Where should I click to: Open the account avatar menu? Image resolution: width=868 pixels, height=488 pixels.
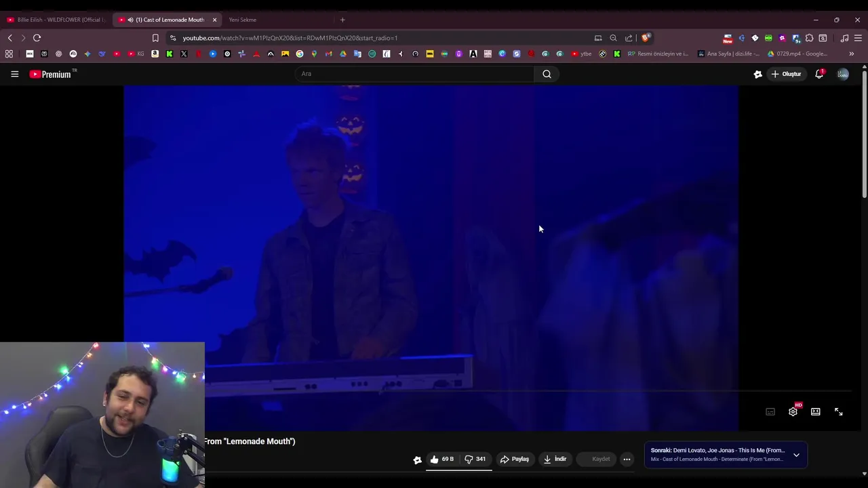843,74
